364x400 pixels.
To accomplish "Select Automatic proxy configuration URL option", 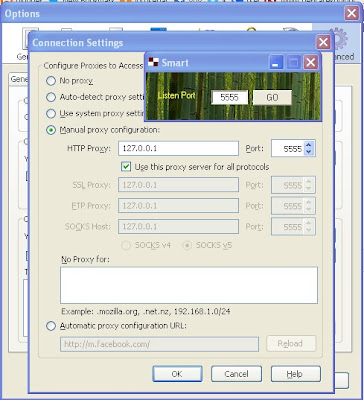I will [51, 326].
